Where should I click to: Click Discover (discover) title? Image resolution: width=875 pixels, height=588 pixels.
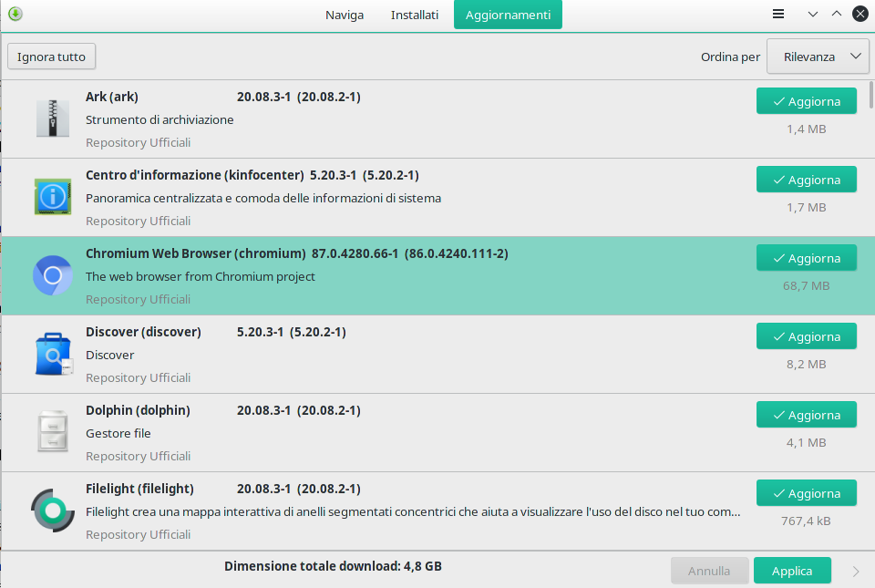click(143, 332)
